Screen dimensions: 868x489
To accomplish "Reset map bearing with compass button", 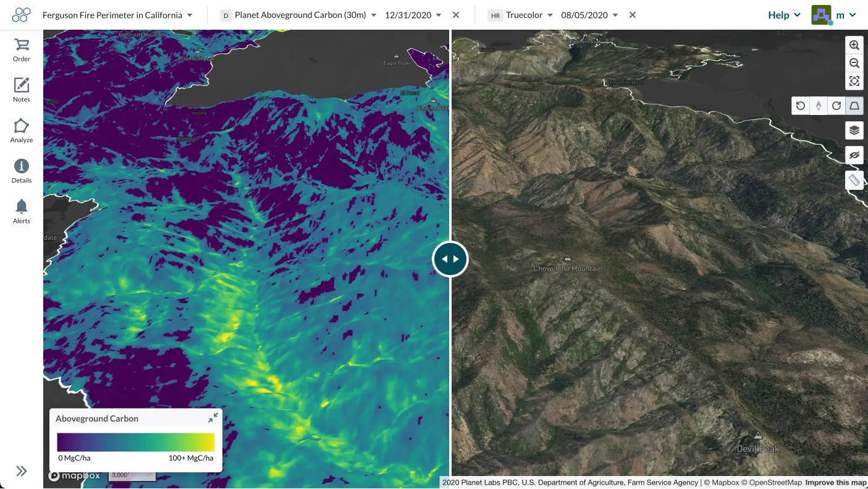I will point(819,106).
